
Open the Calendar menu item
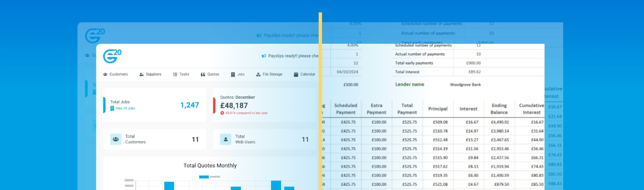click(x=304, y=75)
